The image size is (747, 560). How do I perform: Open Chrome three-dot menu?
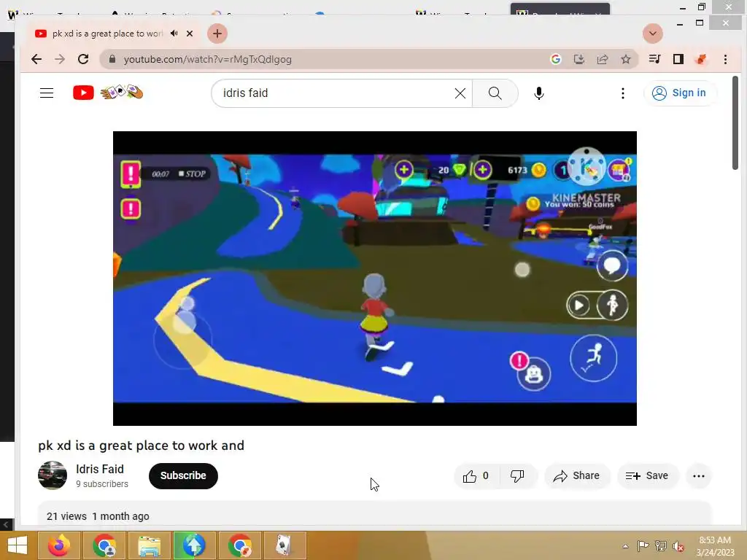[725, 59]
